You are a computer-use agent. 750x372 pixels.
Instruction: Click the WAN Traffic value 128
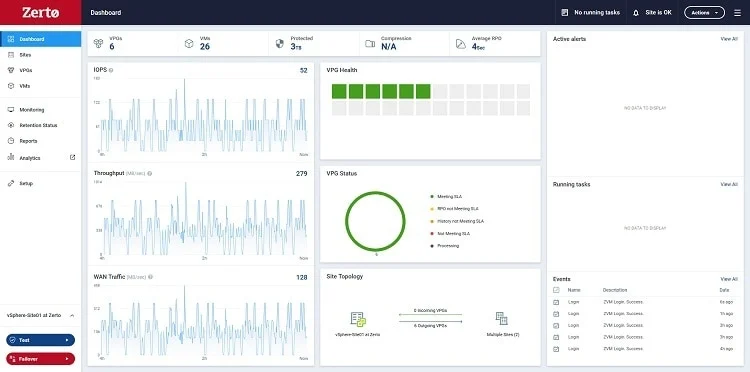(301, 277)
